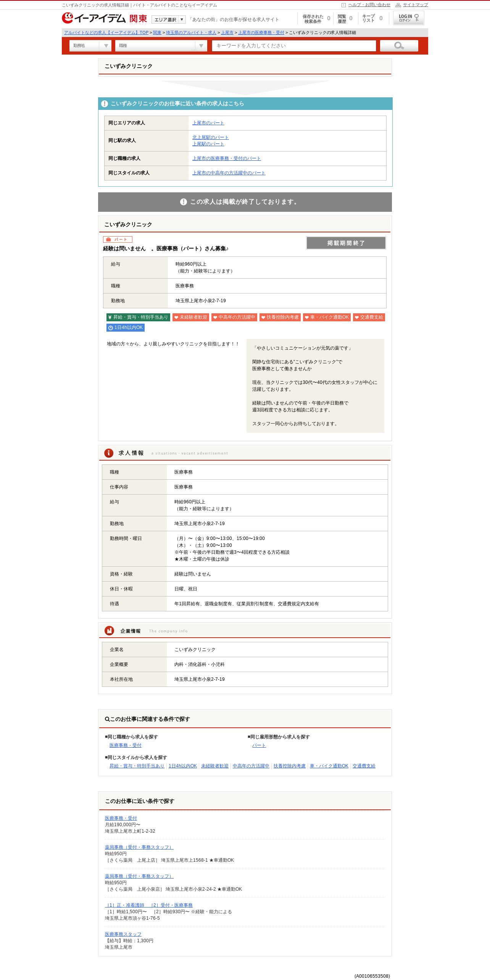Click 経験は問いません in 資格・経験 row

pyautogui.click(x=193, y=574)
